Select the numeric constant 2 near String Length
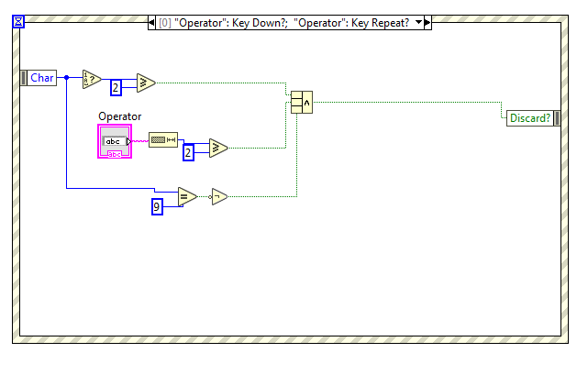The height and width of the screenshot is (375, 588). click(x=188, y=152)
